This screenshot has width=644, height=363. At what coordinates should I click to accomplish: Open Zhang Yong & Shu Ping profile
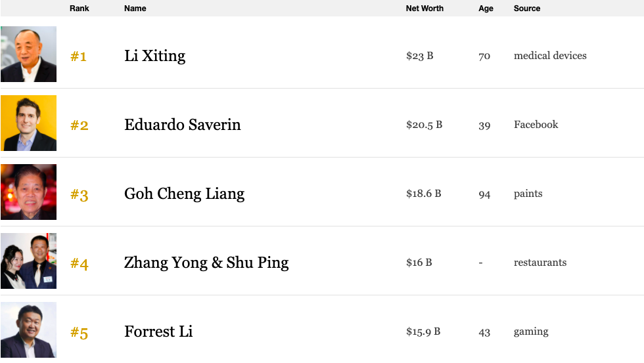tap(206, 263)
